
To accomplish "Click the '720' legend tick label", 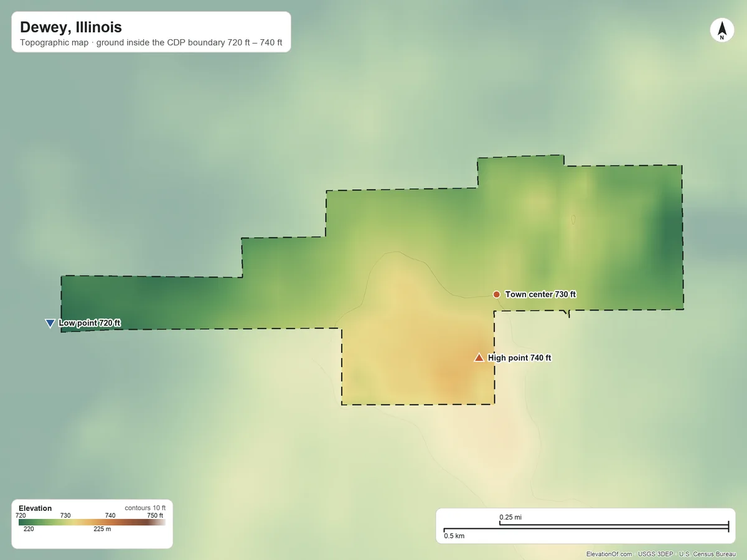I will pos(21,515).
